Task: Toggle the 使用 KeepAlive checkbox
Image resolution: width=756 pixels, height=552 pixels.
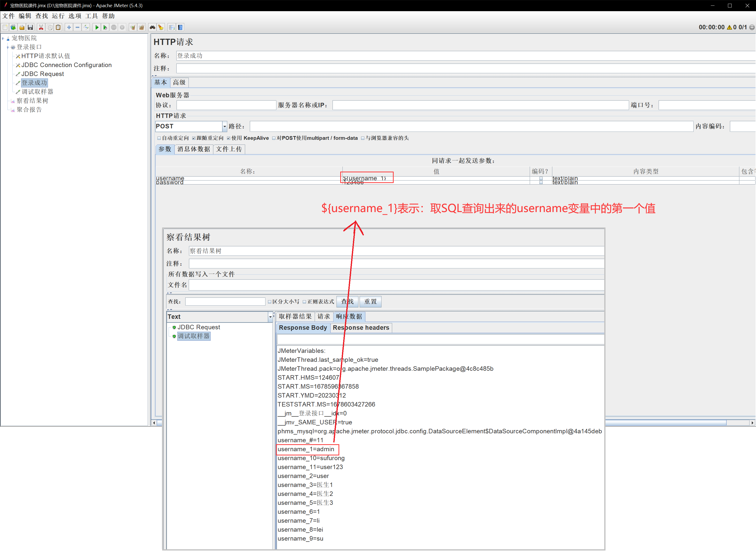Action: [x=228, y=138]
